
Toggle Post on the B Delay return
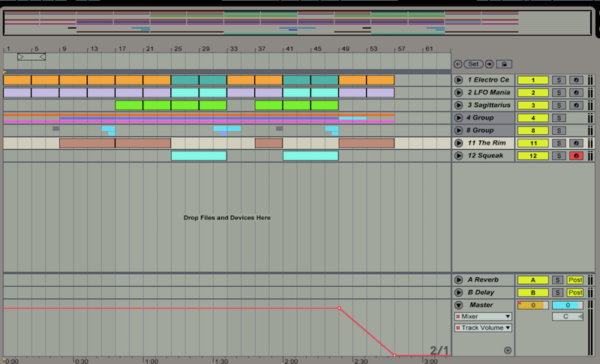coord(575,293)
